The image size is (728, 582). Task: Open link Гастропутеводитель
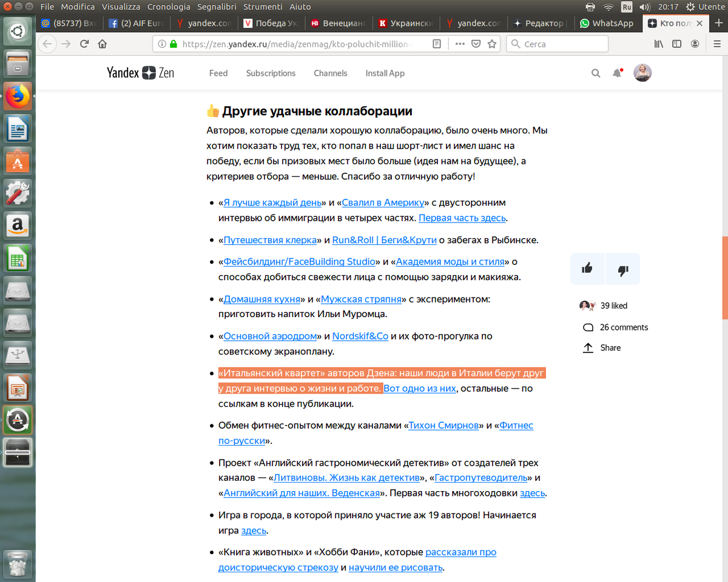[x=480, y=478]
